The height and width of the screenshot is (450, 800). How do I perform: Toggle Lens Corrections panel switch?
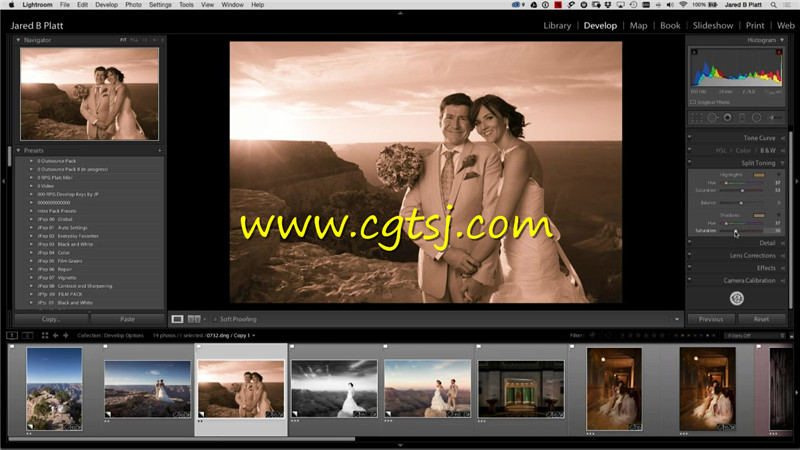(690, 255)
